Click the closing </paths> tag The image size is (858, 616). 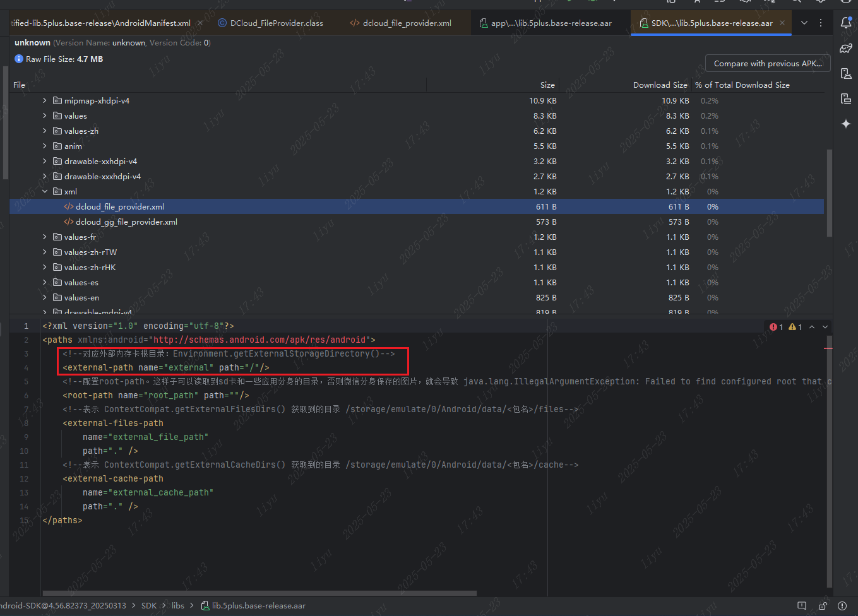tap(63, 521)
